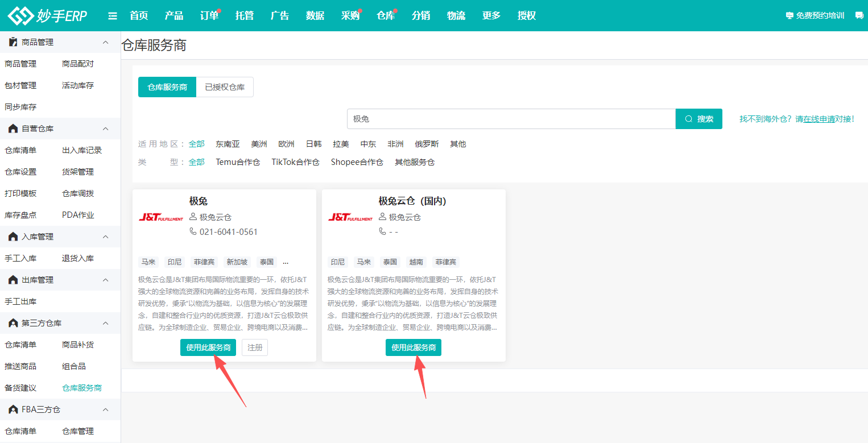
Task: Collapse the 第三方仓库 sidebar section
Action: click(105, 323)
